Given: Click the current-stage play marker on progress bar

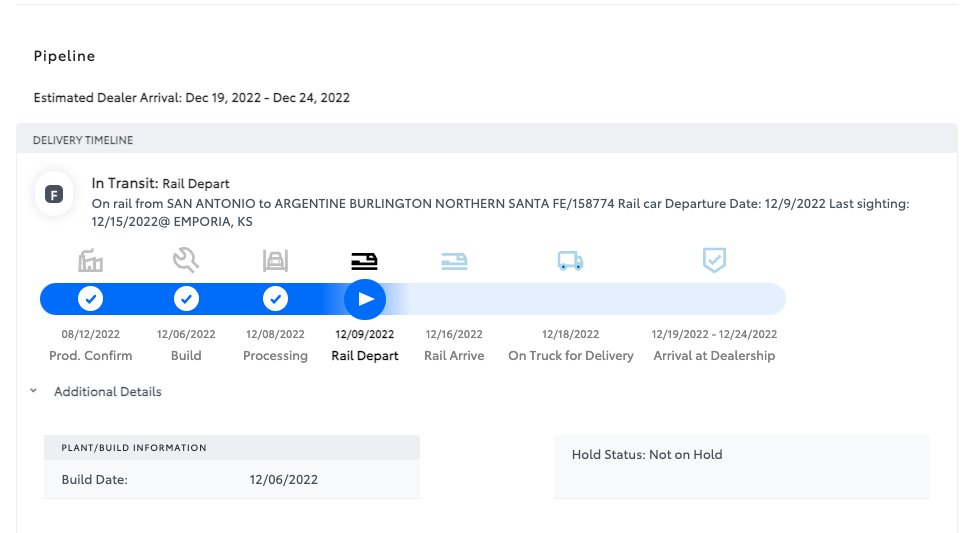Looking at the screenshot, I should click(x=365, y=300).
